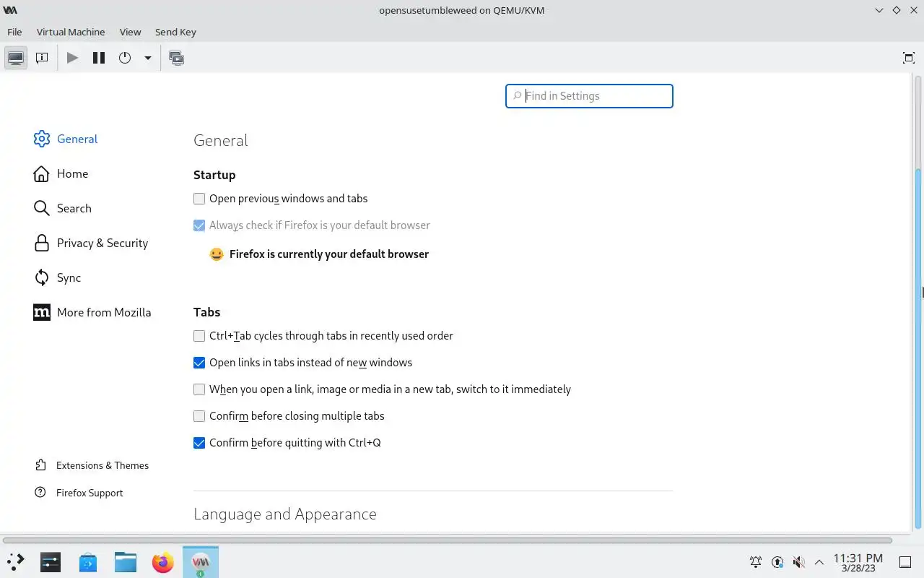Select the Sync arrows icon in sidebar
This screenshot has width=924, height=578.
pyautogui.click(x=42, y=277)
